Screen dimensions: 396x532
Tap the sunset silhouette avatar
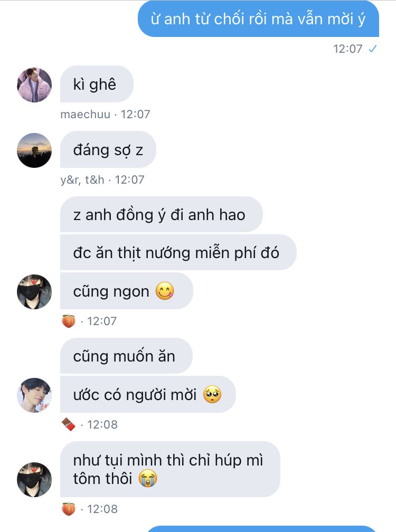pyautogui.click(x=34, y=150)
